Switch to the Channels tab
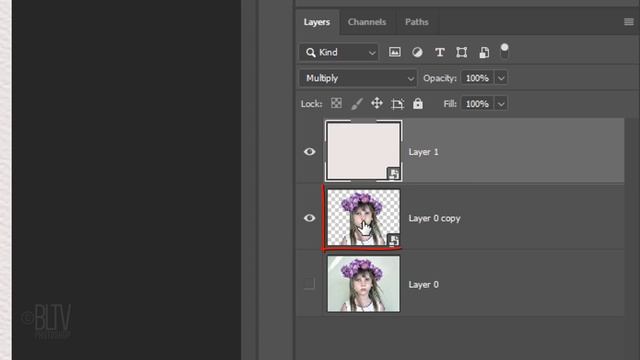This screenshot has width=640, height=360. coord(367,22)
